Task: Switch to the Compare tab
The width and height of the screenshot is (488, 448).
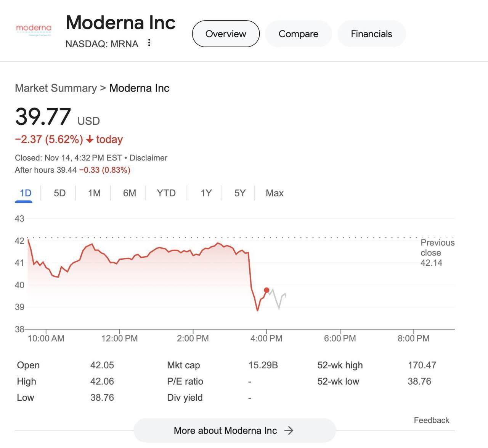Action: click(x=298, y=34)
